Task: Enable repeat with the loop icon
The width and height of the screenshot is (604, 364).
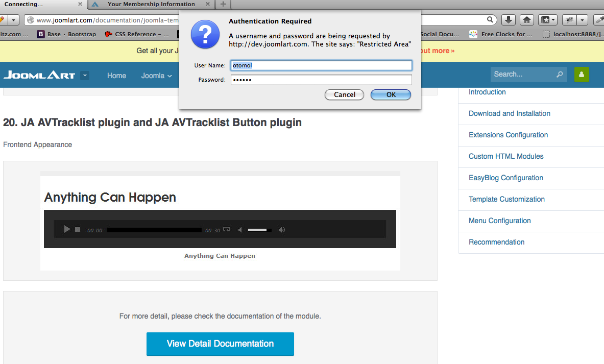Action: tap(226, 229)
